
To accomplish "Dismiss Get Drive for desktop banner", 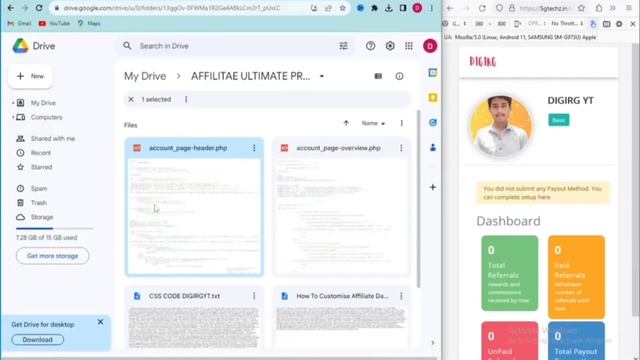I will pos(100,322).
